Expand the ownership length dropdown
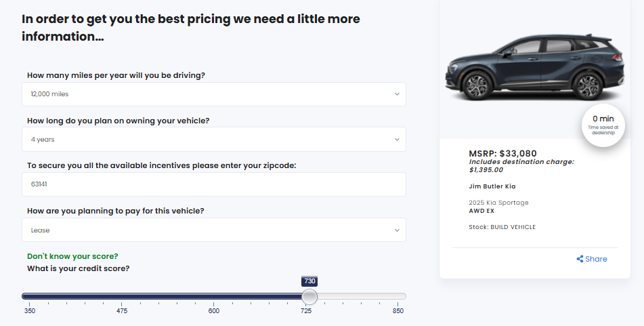The width and height of the screenshot is (644, 326). click(214, 140)
